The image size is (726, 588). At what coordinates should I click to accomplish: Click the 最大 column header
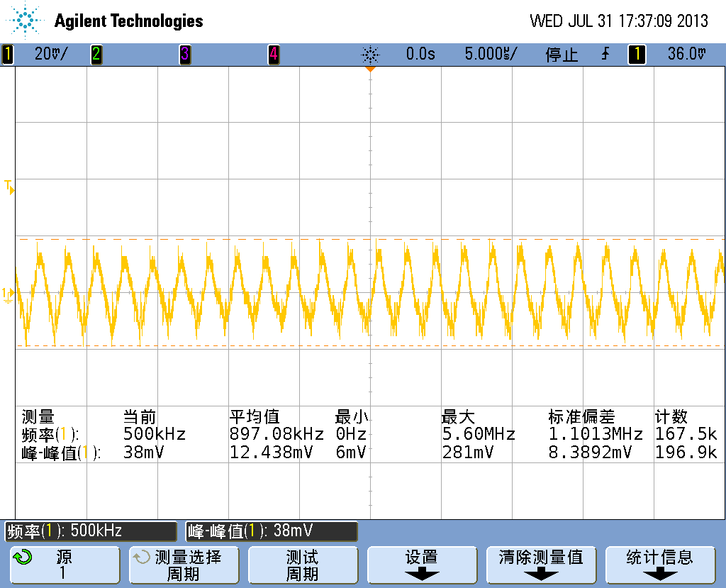tap(458, 416)
